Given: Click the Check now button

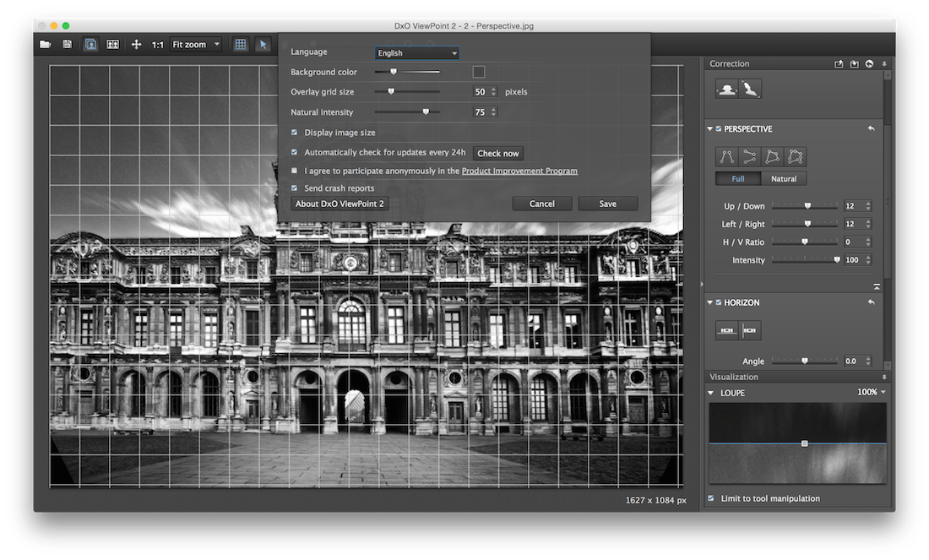Looking at the screenshot, I should coord(497,153).
